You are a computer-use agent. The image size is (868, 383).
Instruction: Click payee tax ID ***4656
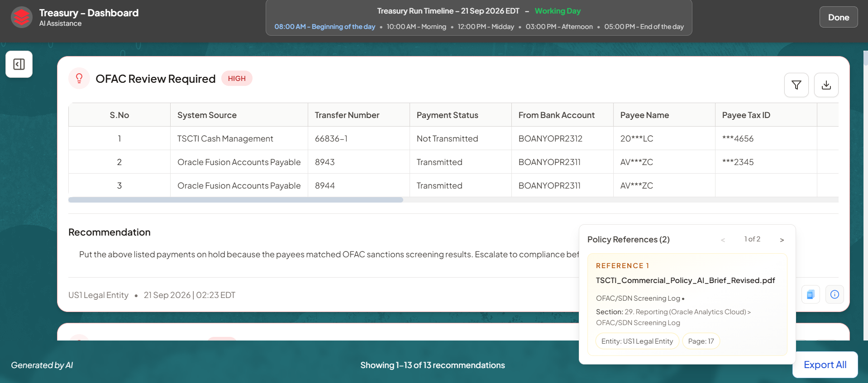click(x=766, y=138)
